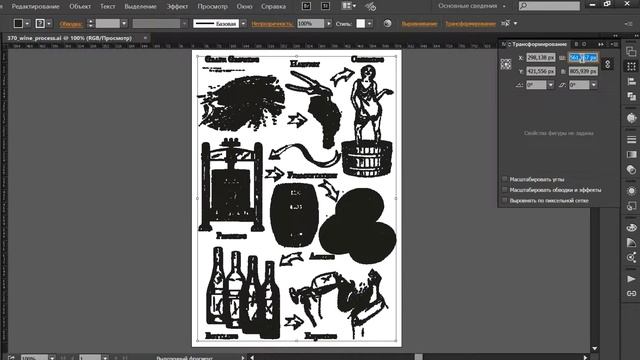The height and width of the screenshot is (360, 640).
Task: Open the Редактирование menu
Action: click(36, 7)
